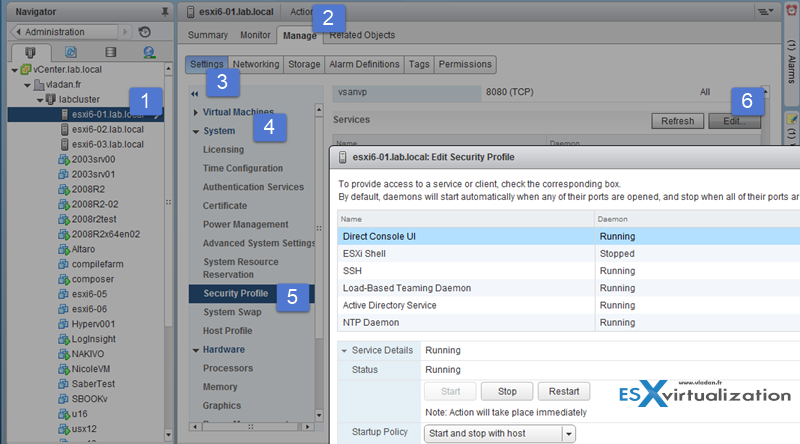
Task: Click the u16 VM icon
Action: pyautogui.click(x=64, y=414)
